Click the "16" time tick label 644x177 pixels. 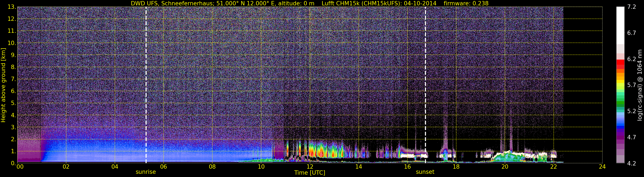[x=407, y=167]
